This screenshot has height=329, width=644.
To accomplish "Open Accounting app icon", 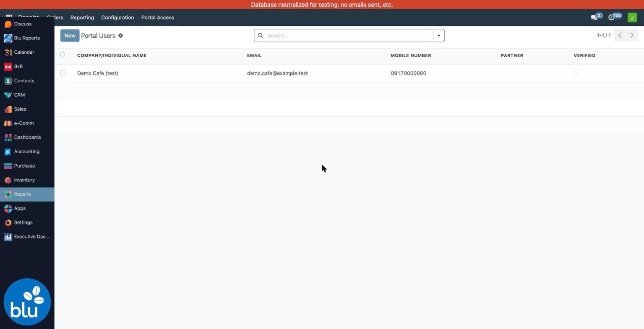I will pyautogui.click(x=8, y=152).
